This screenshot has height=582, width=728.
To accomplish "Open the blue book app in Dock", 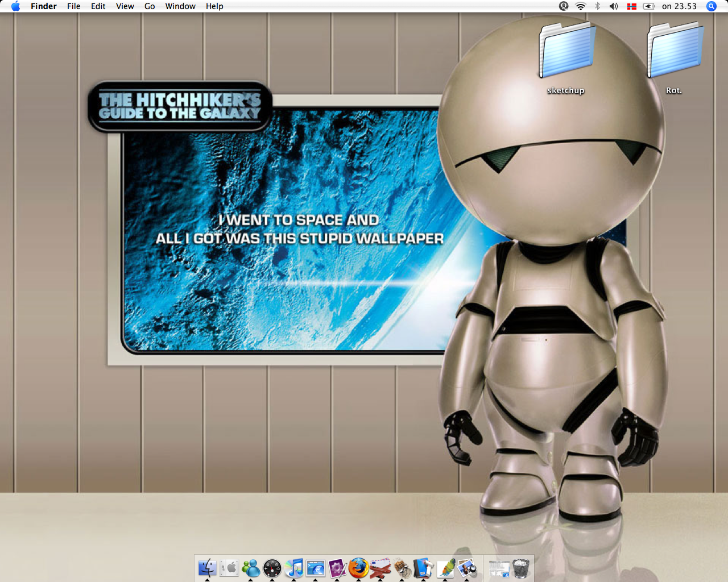I will click(424, 568).
